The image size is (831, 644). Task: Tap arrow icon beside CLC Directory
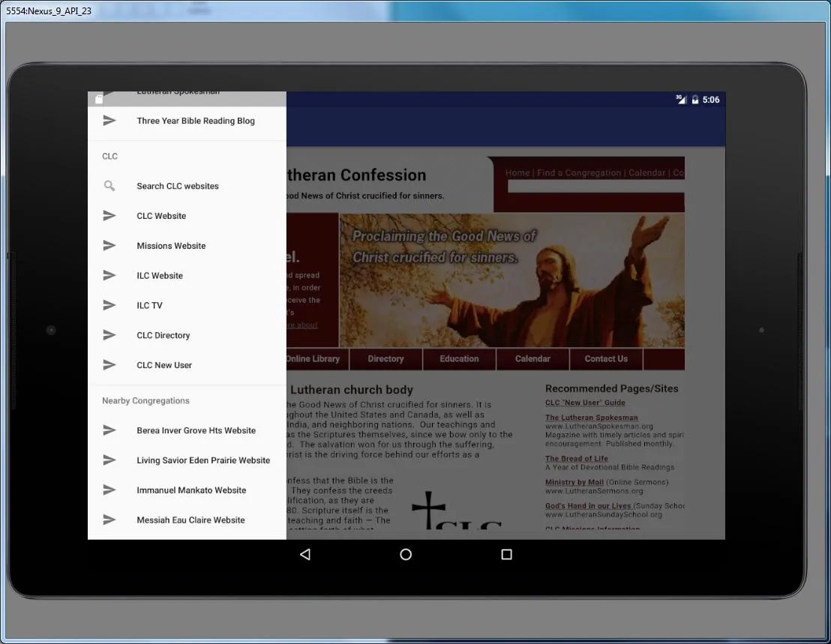pyautogui.click(x=109, y=334)
